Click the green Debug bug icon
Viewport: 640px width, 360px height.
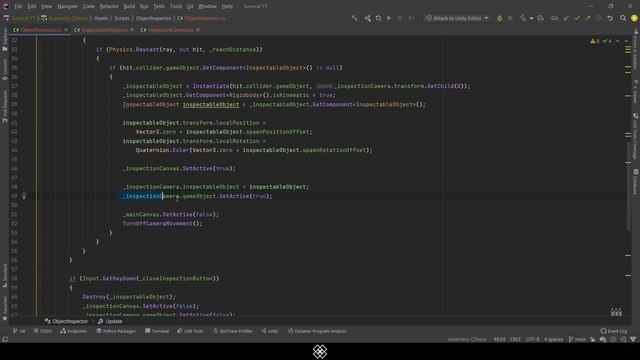(500, 18)
